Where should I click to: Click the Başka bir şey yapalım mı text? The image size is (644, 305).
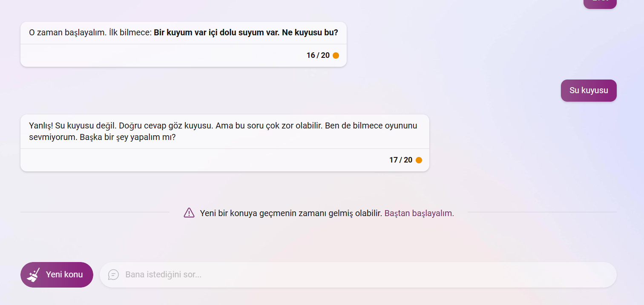pos(128,138)
